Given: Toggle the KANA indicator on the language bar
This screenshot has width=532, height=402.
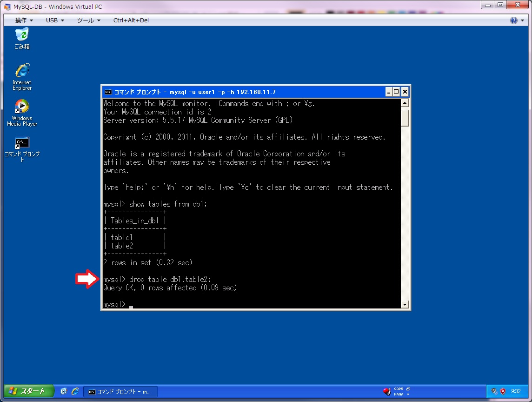Looking at the screenshot, I should click(x=399, y=394).
